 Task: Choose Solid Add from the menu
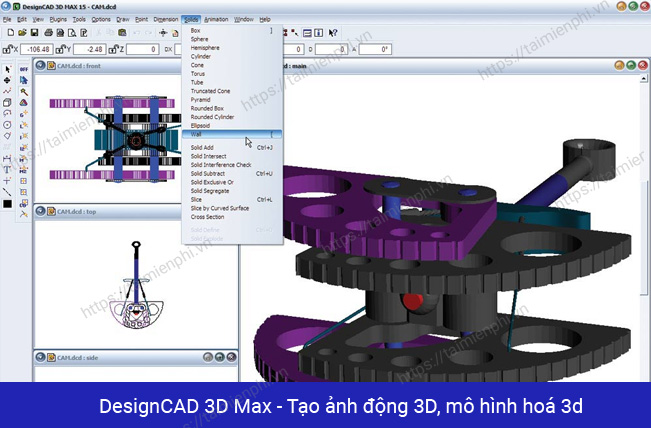tap(232, 147)
